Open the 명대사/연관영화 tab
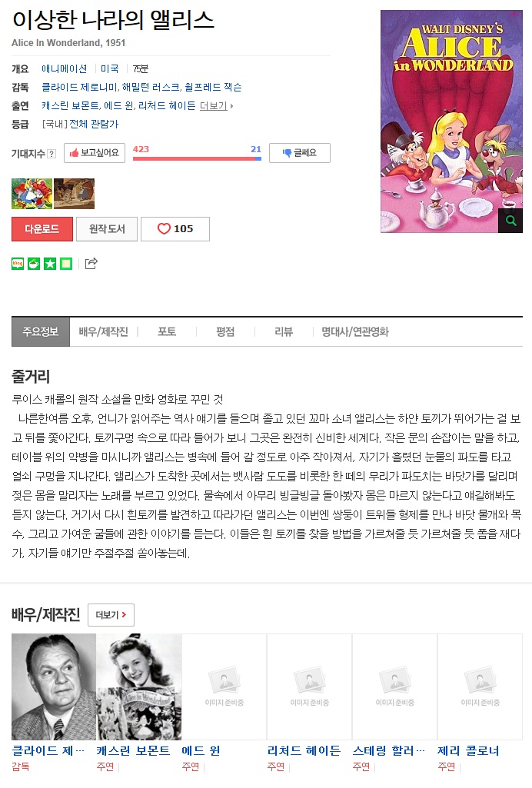Image resolution: width=532 pixels, height=788 pixels. click(x=355, y=331)
